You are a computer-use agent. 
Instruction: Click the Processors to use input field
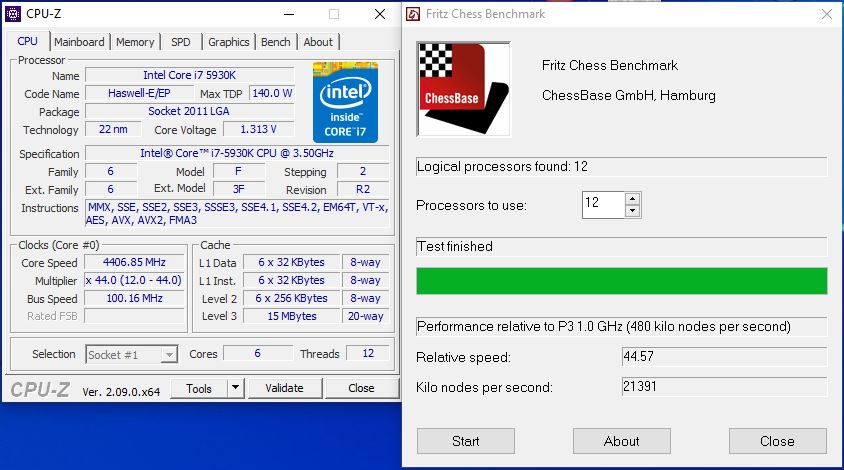pyautogui.click(x=603, y=205)
